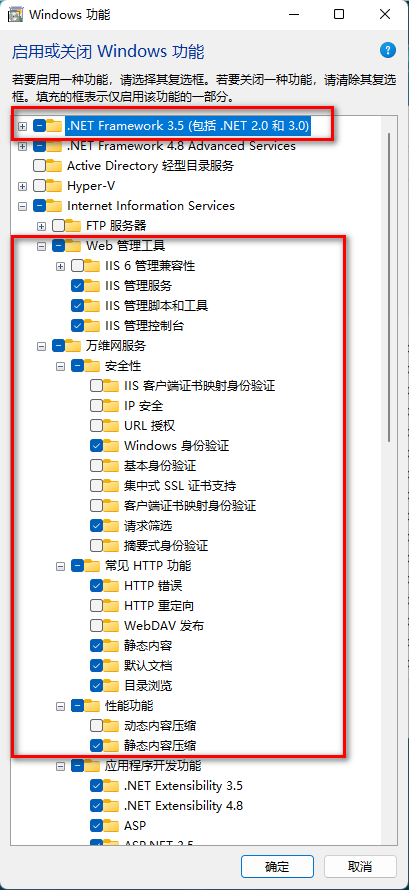409x890 pixels.
Task: Click the Windows 功能 title bar icon
Action: [x=15, y=15]
